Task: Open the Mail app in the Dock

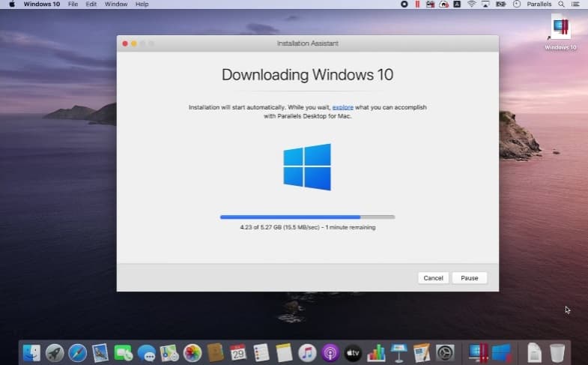Action: coord(100,353)
